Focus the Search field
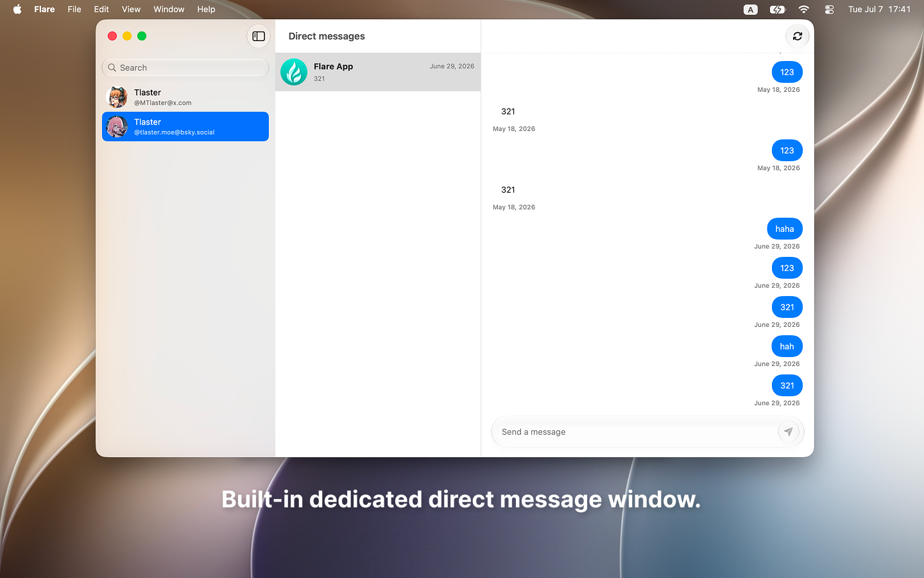Screen dimensions: 924x578 point(185,67)
